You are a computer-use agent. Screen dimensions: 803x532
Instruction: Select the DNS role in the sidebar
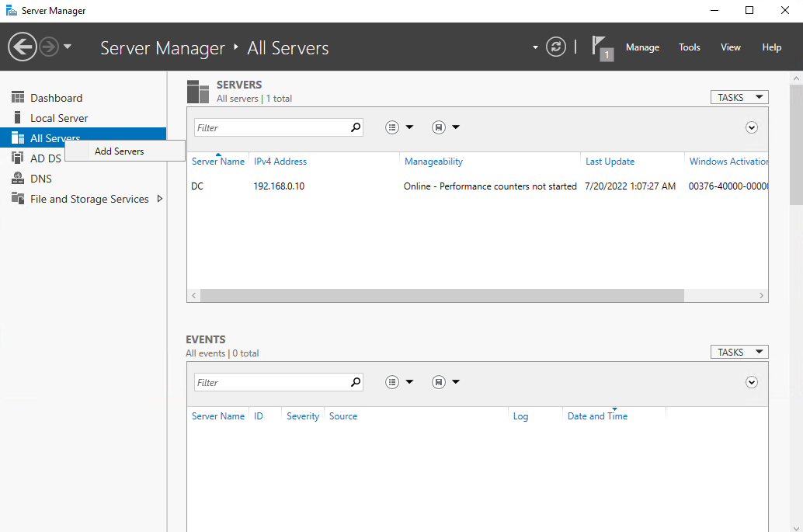point(44,178)
